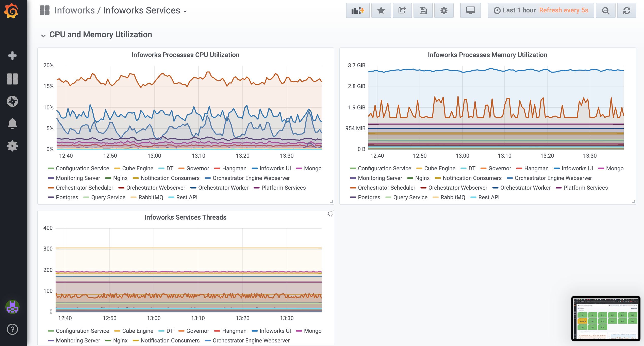Open CPU Utilization panel title menu
This screenshot has width=644, height=346.
[185, 55]
